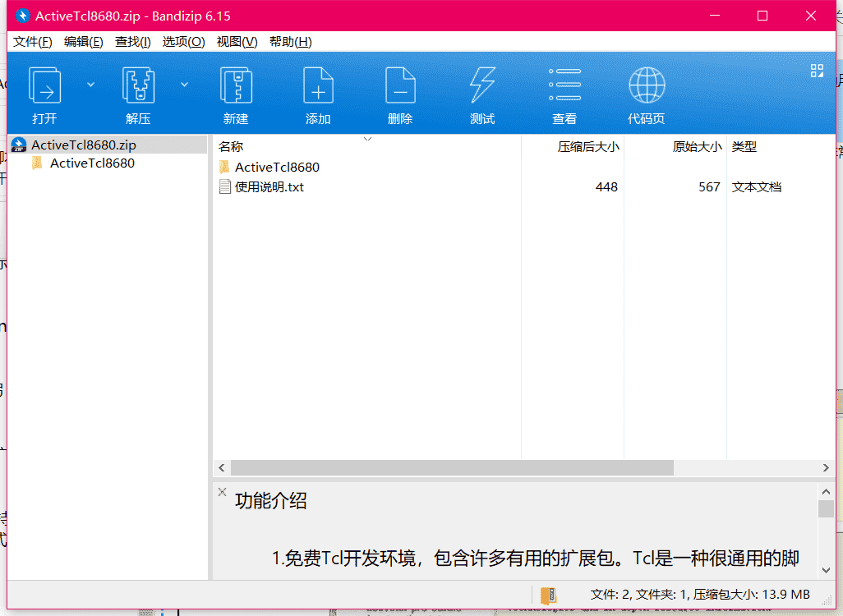Screen dimensions: 843x616
Task: Sort by the 压缩后大小 column header
Action: click(573, 147)
